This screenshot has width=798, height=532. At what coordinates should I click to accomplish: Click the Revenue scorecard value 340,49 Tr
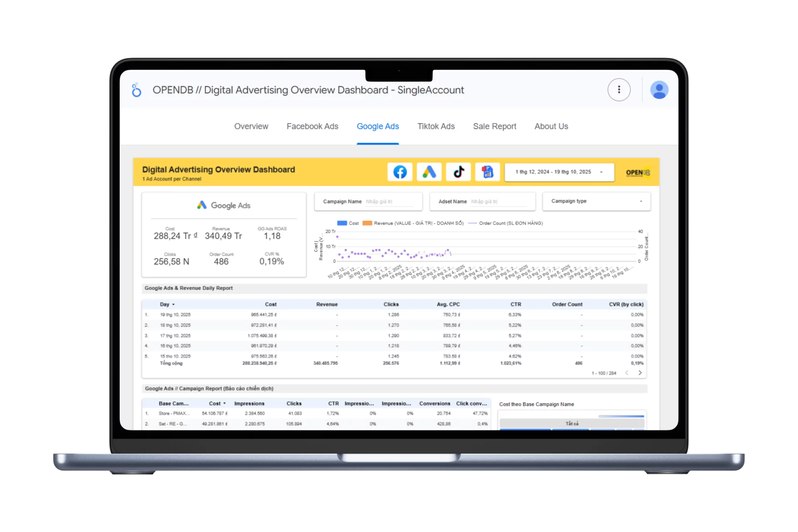(x=223, y=236)
